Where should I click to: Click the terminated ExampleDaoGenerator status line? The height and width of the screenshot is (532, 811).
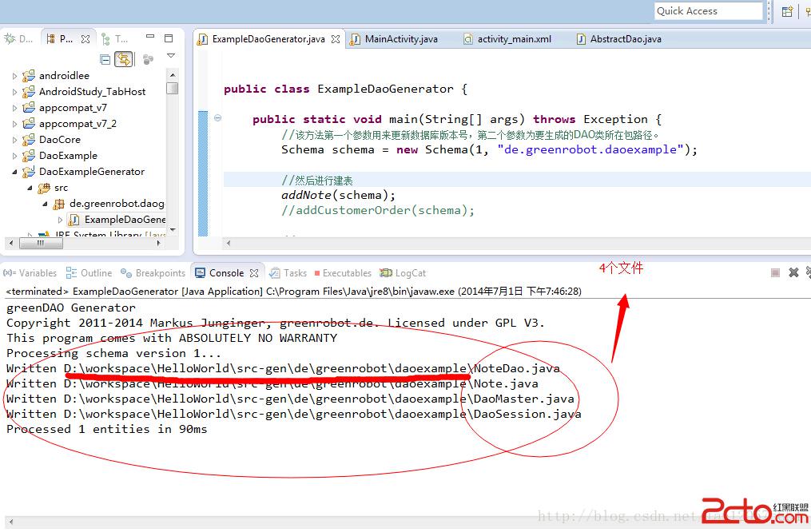coord(294,292)
